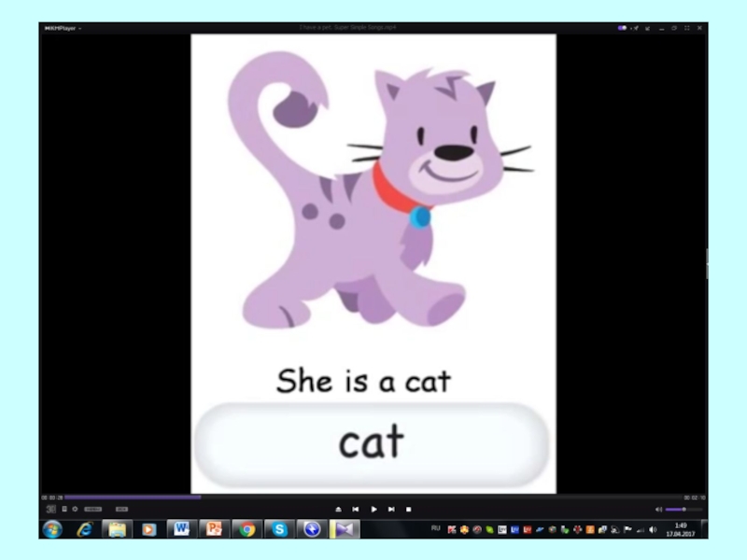Screen dimensions: 747x560
Task: Adjust the KMPlayer volume slider
Action: [683, 510]
